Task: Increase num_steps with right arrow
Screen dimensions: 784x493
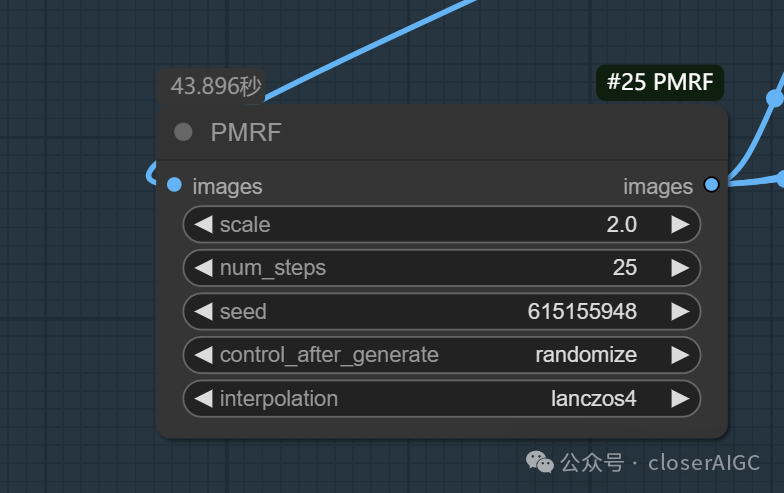Action: [x=680, y=268]
